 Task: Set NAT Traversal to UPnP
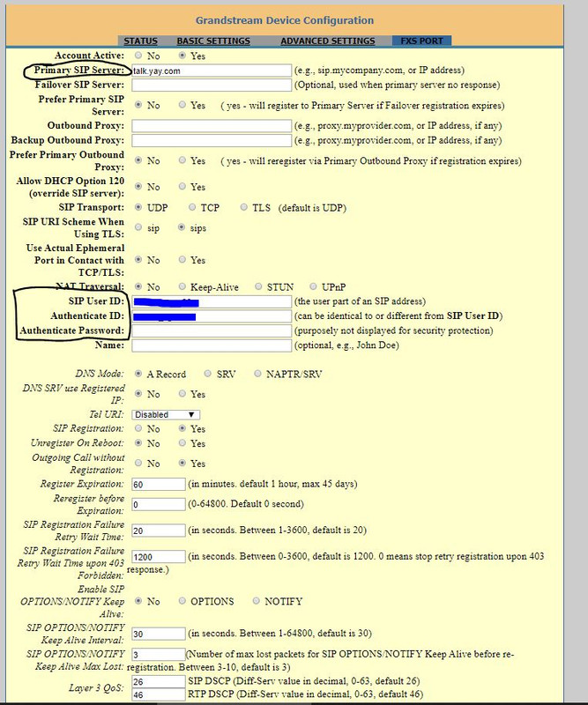313,286
